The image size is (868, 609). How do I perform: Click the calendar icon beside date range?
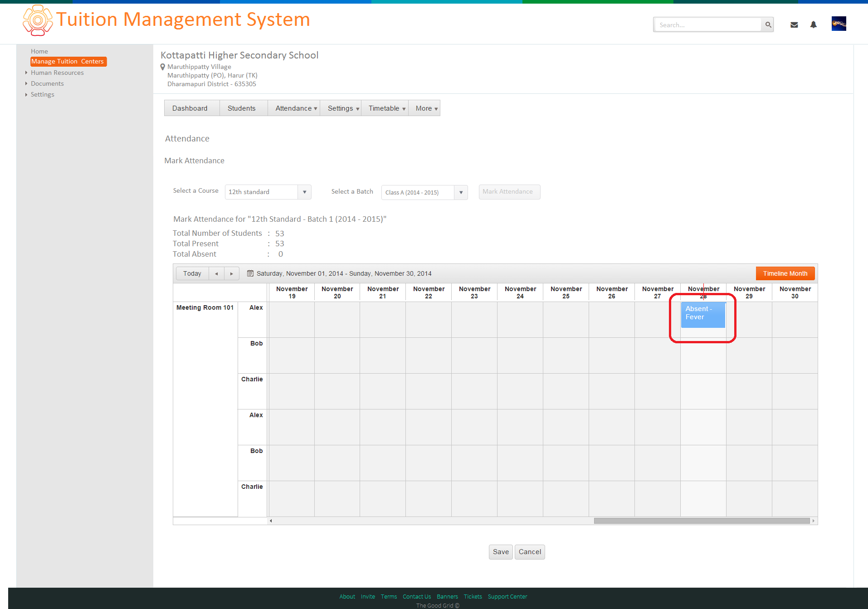pos(250,273)
